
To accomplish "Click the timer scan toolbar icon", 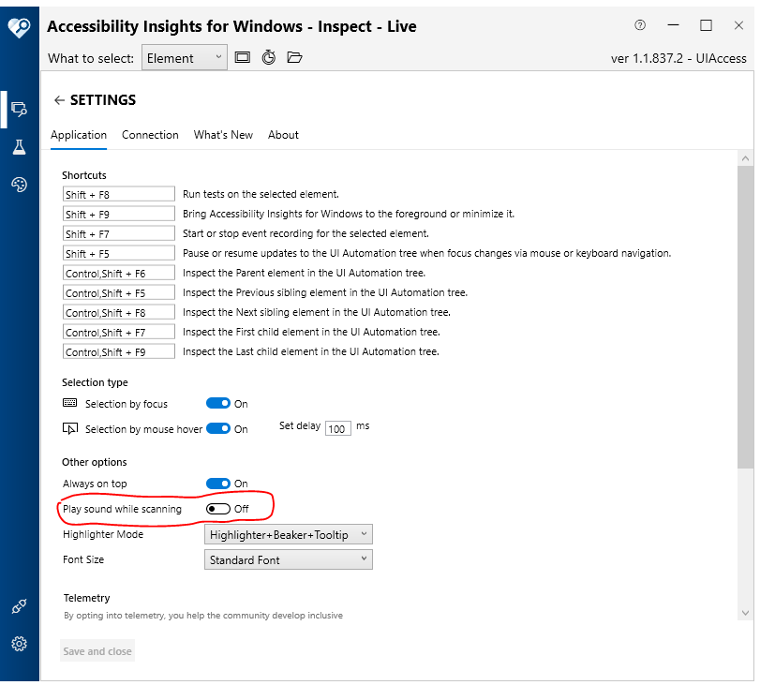I will tap(269, 57).
